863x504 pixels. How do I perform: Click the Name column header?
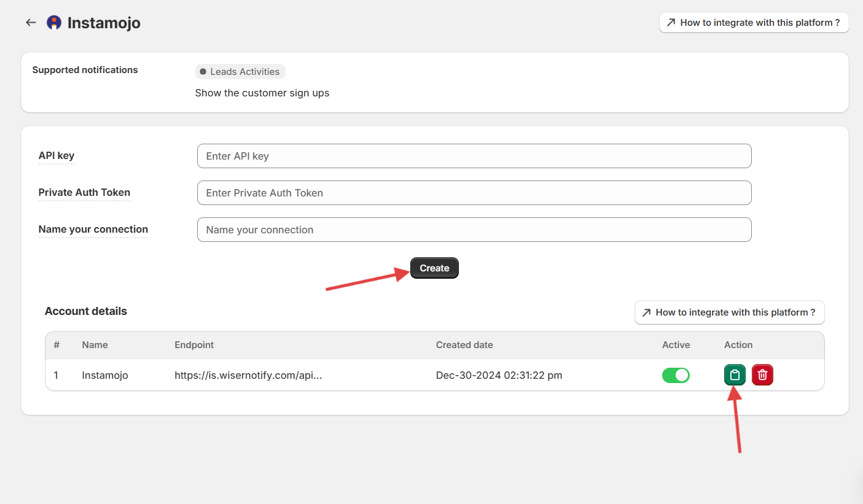tap(95, 345)
